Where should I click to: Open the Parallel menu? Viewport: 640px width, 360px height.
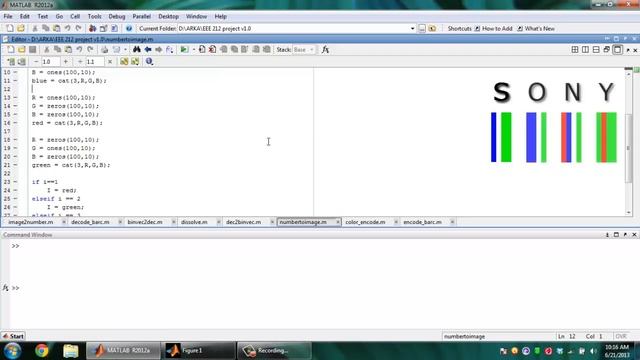[x=142, y=16]
